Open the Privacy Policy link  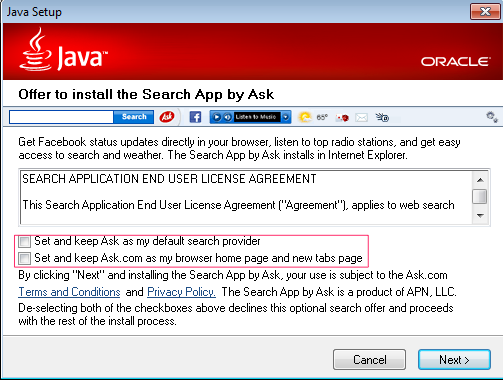pos(181,292)
